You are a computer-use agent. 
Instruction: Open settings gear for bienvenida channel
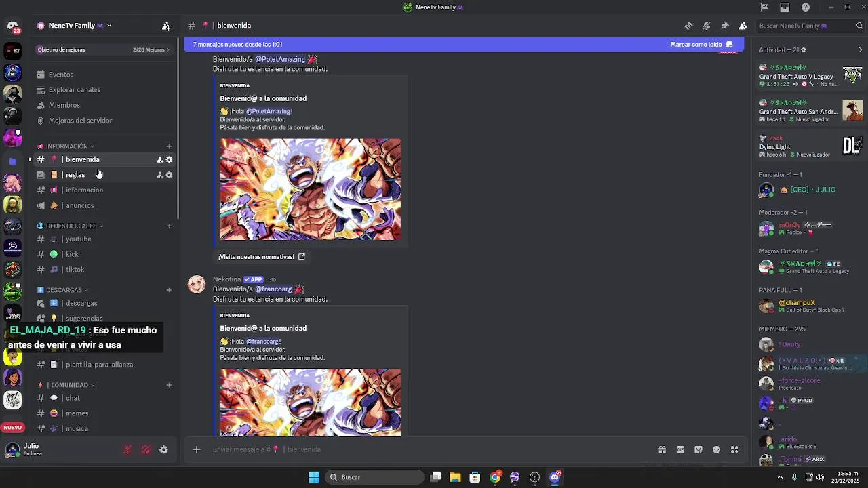click(x=169, y=159)
